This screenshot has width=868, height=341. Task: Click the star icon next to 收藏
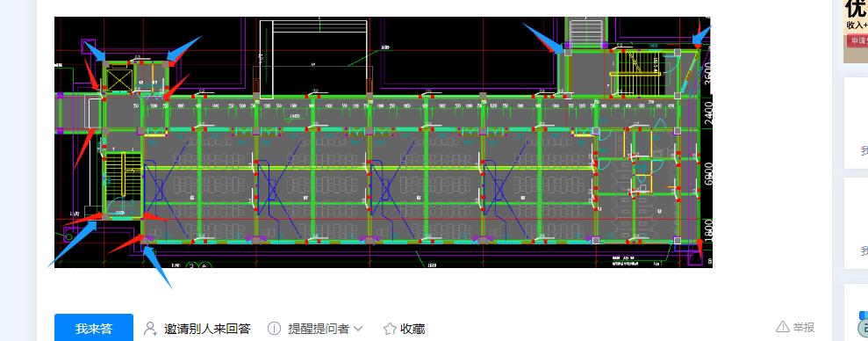[391, 328]
